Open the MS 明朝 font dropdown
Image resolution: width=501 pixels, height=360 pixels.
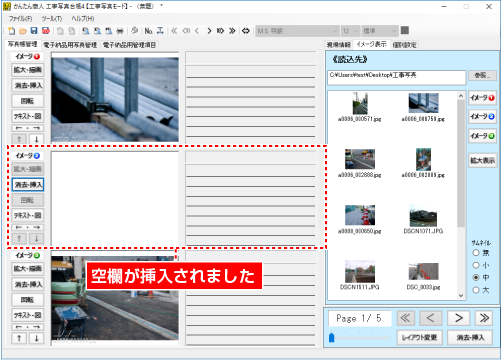coord(297,31)
